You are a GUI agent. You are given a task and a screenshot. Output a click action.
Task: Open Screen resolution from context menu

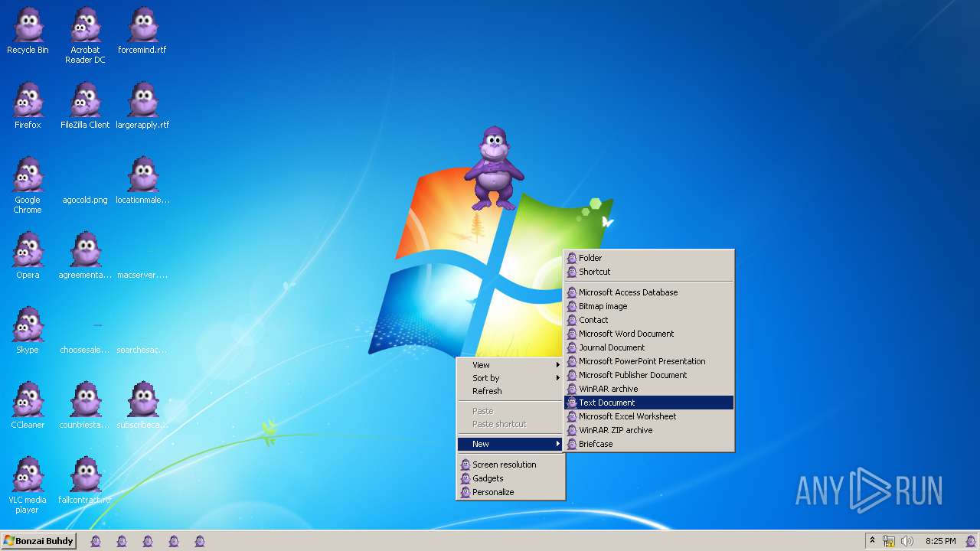(x=511, y=465)
